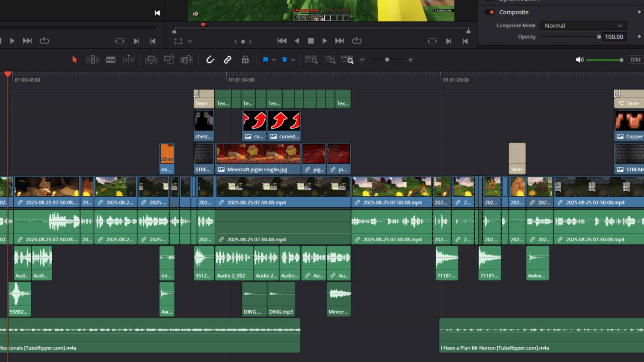
Task: Select the 55882 audio clip
Action: [19, 299]
